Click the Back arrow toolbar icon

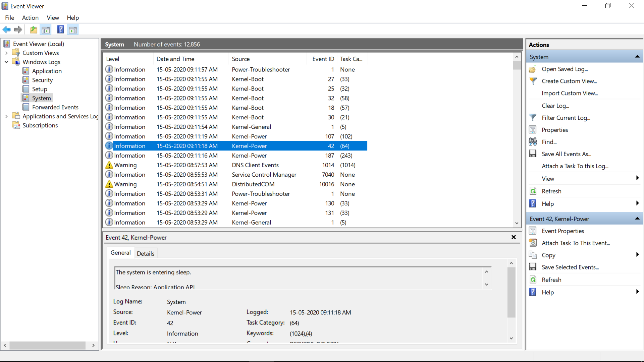pos(6,30)
